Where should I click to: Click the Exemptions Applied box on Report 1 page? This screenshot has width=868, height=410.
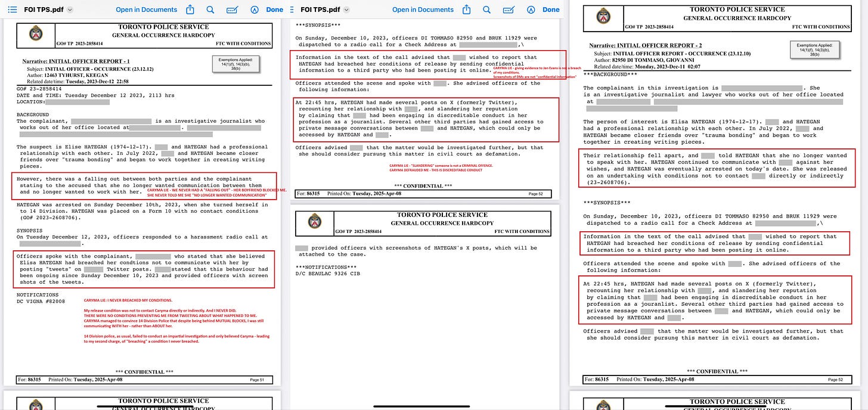pyautogui.click(x=236, y=64)
